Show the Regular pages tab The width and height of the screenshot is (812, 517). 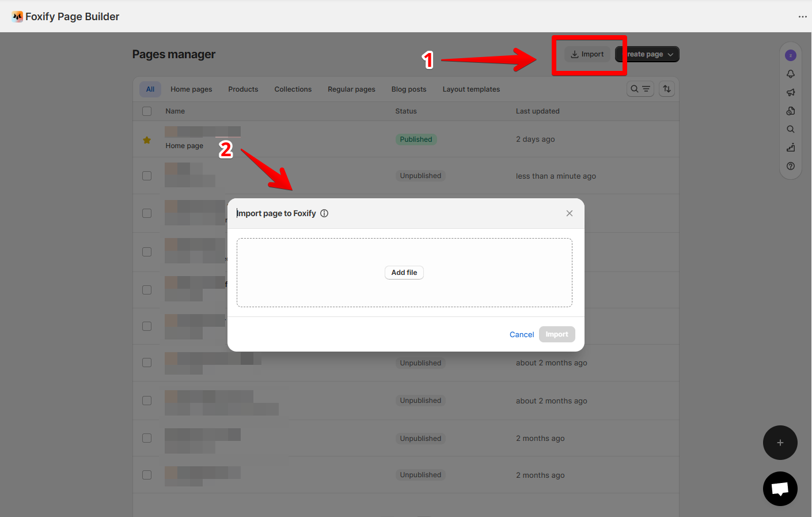point(351,89)
